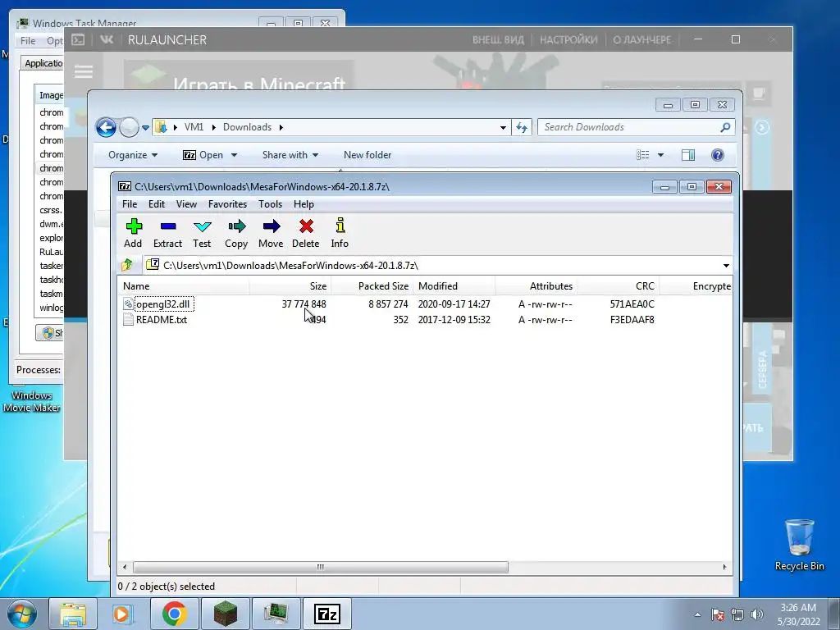840x630 pixels.
Task: Click the VK icon in RULAUNCHER title bar
Action: point(107,39)
